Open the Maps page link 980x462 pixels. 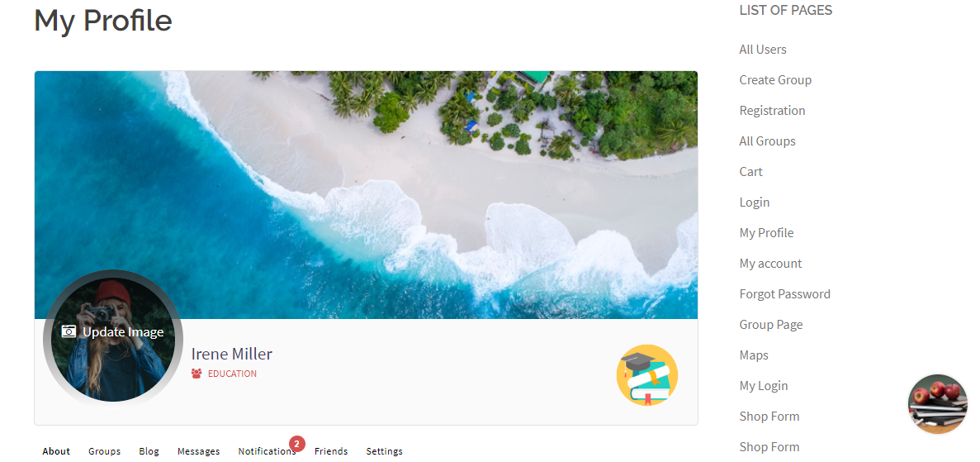point(754,355)
